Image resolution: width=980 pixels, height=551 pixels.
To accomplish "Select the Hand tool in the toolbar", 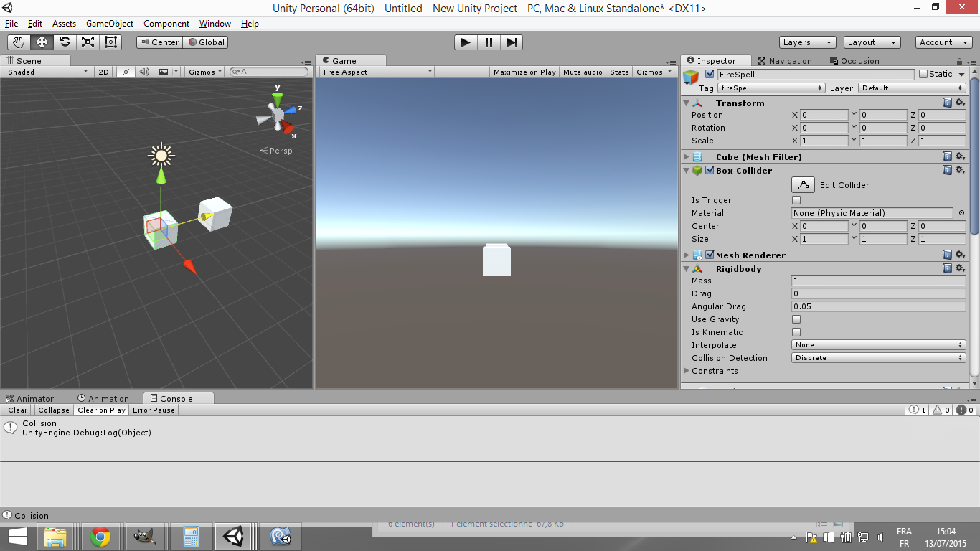I will tap(19, 42).
